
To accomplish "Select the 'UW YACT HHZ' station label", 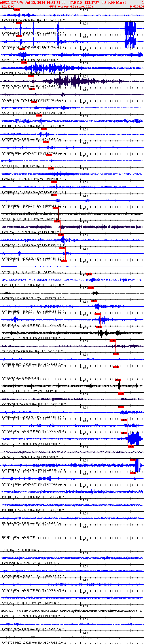I will [x=12, y=338].
